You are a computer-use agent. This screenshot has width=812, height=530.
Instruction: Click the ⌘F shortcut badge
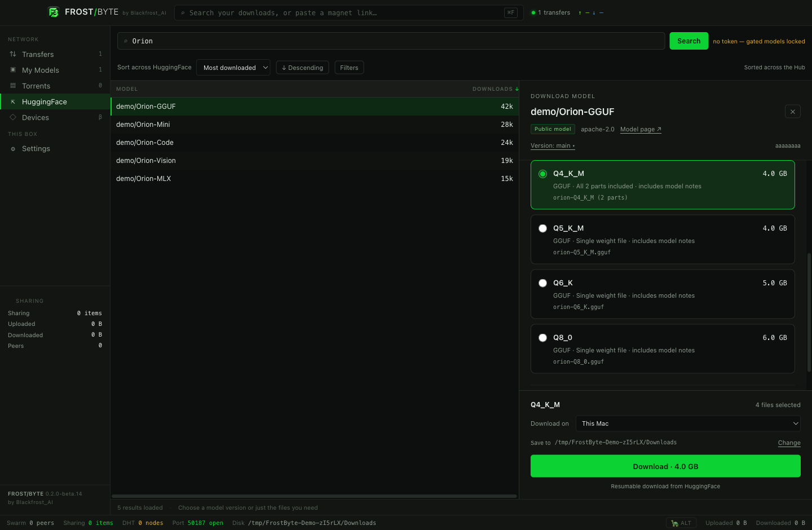[511, 12]
